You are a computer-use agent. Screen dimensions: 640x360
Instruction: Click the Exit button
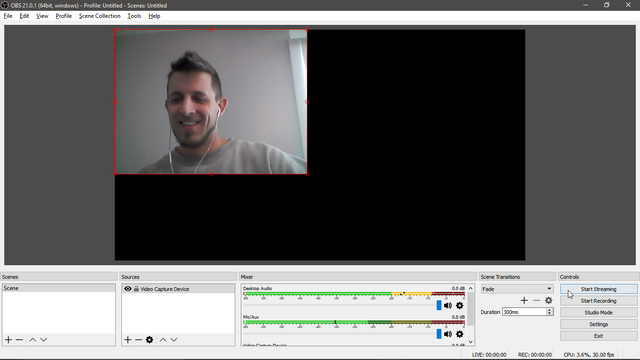[598, 336]
